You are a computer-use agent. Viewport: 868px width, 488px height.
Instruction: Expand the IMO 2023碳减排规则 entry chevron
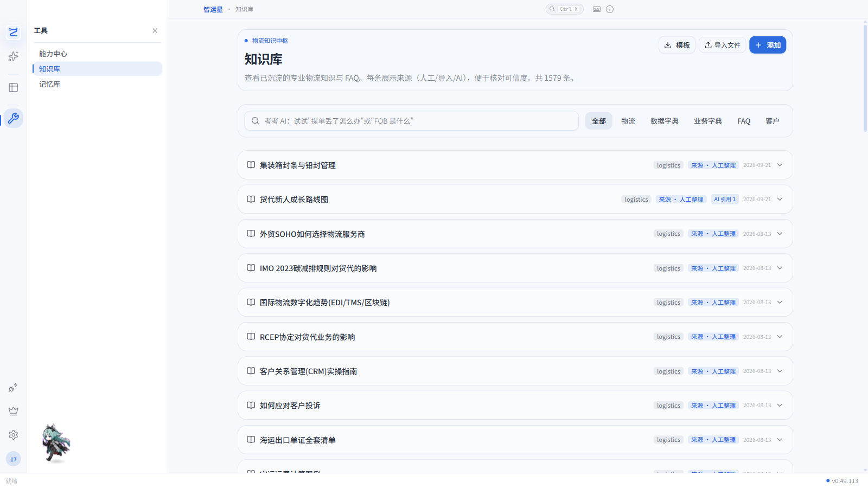[780, 268]
